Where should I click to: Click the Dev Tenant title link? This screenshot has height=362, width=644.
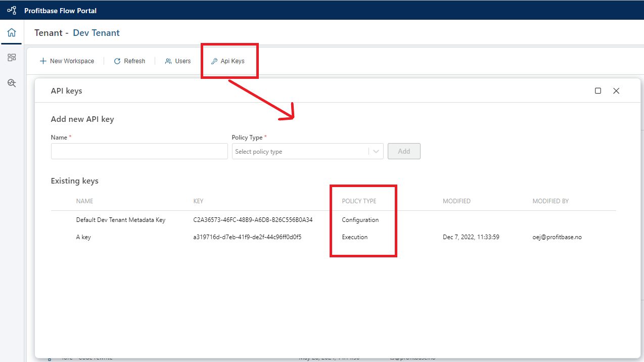(96, 33)
